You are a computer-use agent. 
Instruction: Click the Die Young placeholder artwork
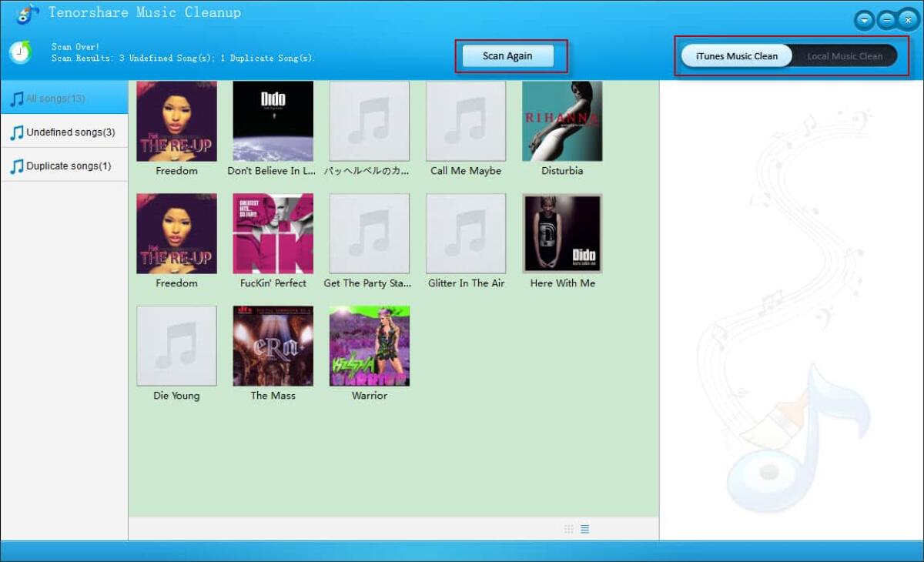[x=176, y=346]
